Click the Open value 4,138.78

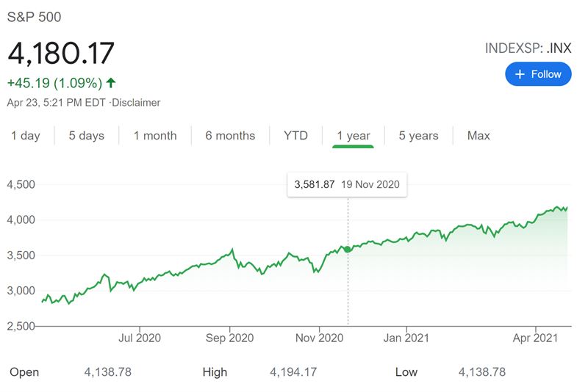tap(108, 372)
